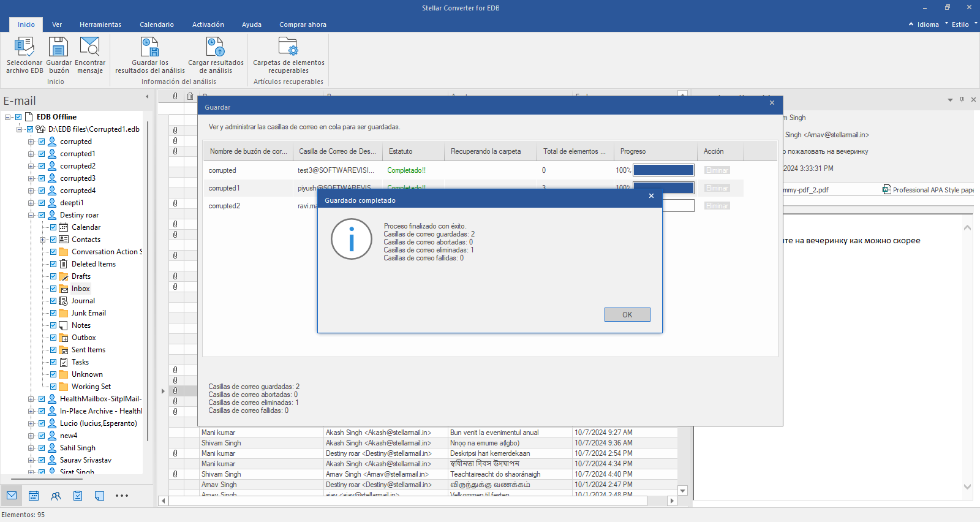Switch to contacts view icon at bottom
This screenshot has height=522, width=980.
tap(56, 496)
